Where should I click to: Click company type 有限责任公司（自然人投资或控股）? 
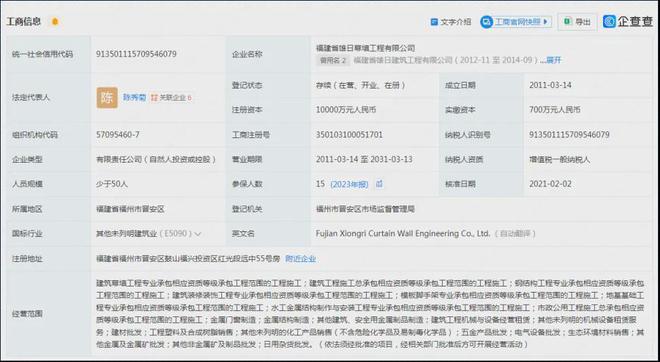tap(156, 160)
